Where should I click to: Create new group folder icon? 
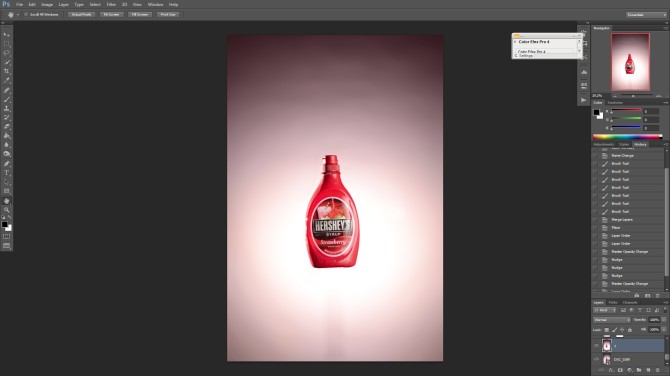639,370
